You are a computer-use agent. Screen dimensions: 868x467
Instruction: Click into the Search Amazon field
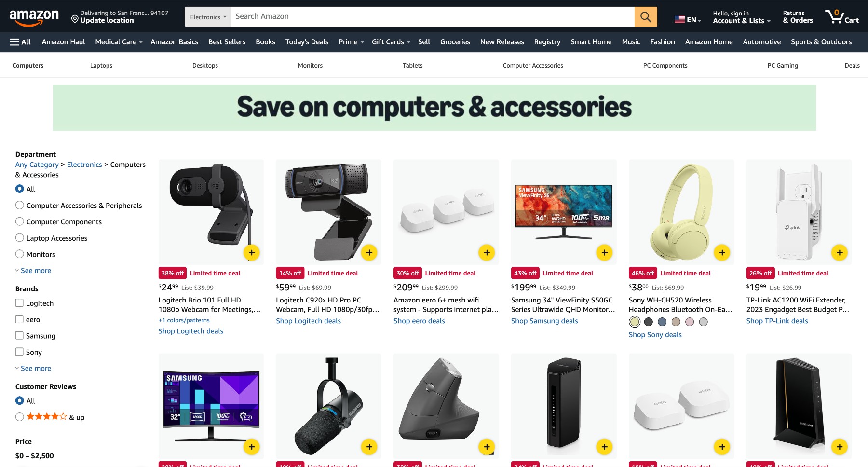tap(433, 17)
